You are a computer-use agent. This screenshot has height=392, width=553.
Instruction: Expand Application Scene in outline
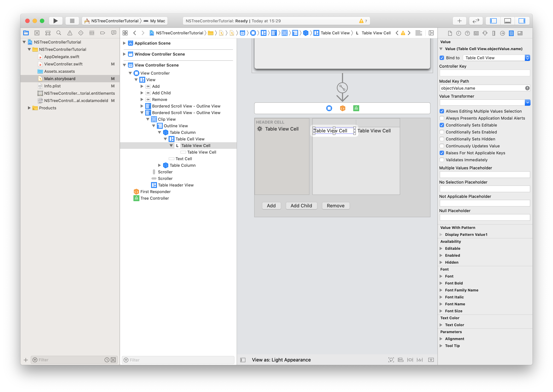tap(124, 43)
